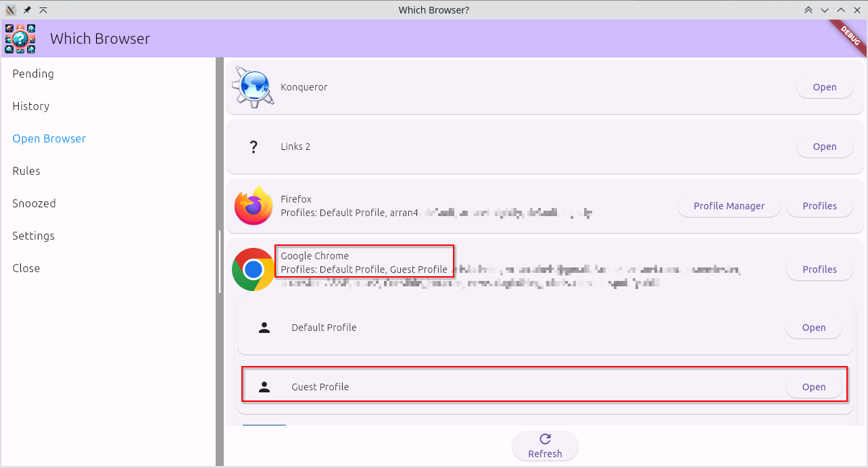Click the pin icon in title bar
Viewport: 868px width, 468px height.
tap(27, 10)
